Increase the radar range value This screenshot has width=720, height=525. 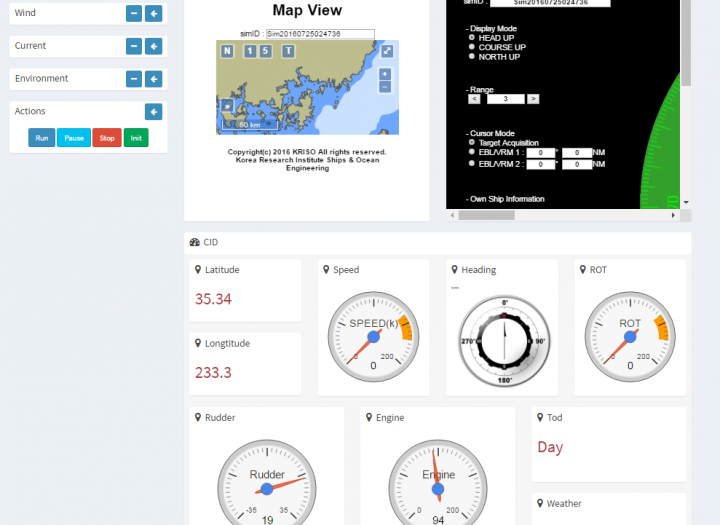(533, 99)
